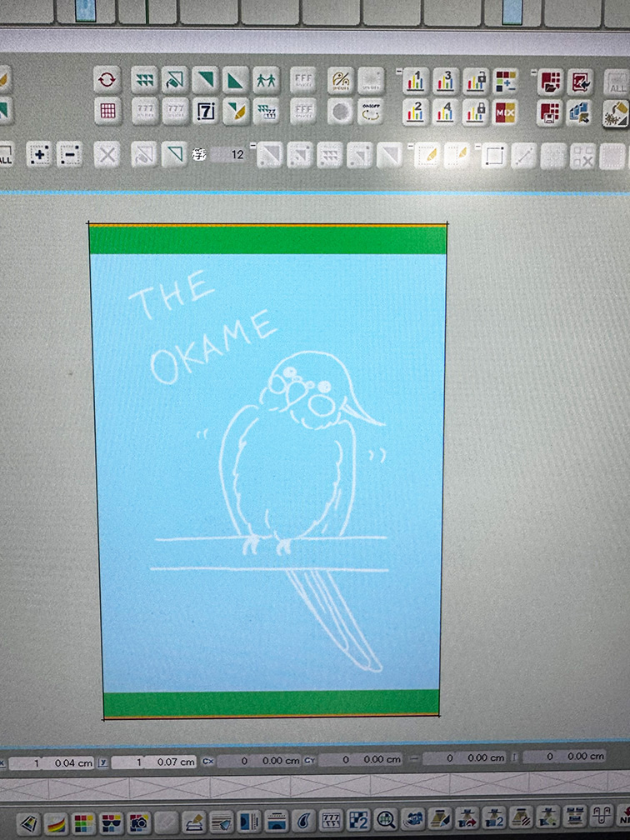Click the boxed number 7 icon
Image resolution: width=630 pixels, height=840 pixels.
click(x=206, y=111)
